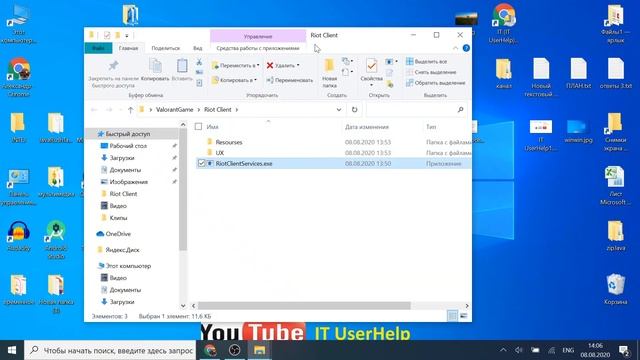Click the navigation pane vertical scrollbar
The height and width of the screenshot is (360, 640).
tap(183, 189)
